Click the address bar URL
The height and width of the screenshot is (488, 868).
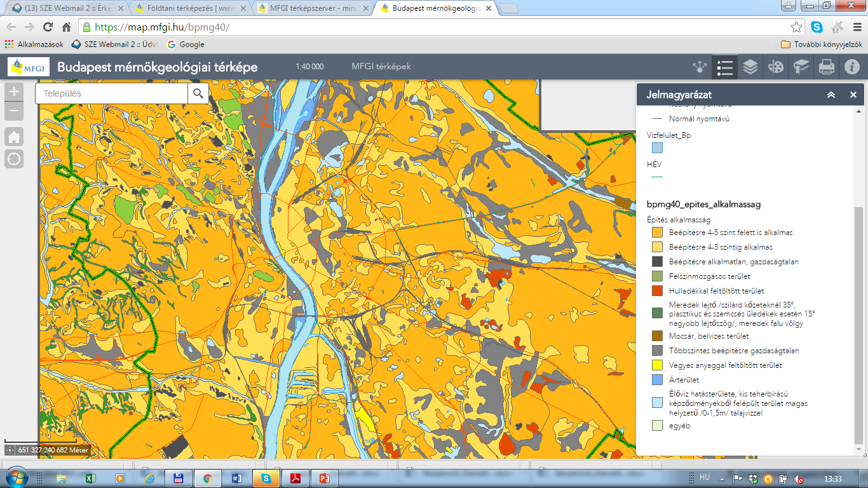[x=161, y=27]
